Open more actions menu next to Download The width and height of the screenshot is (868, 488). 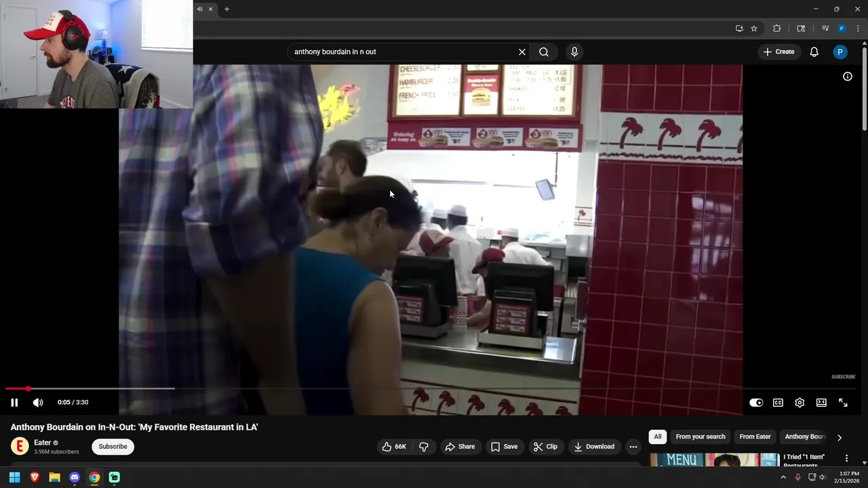[633, 447]
